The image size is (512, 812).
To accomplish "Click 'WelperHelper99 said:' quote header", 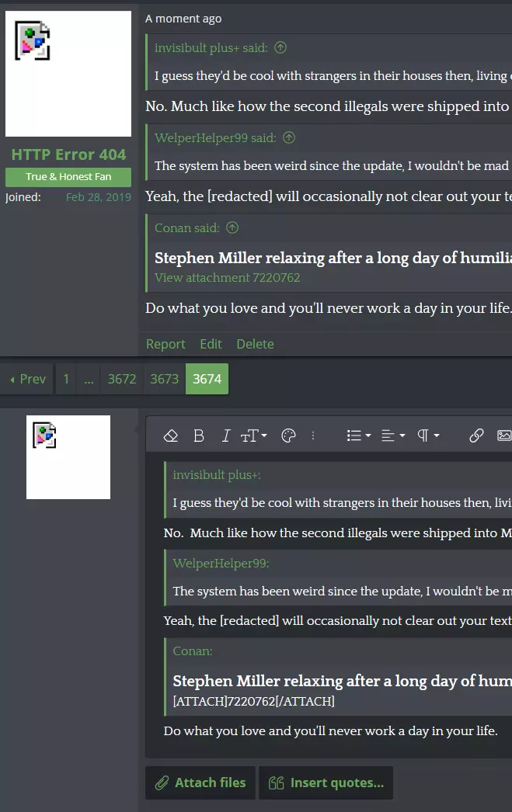I will tap(215, 137).
